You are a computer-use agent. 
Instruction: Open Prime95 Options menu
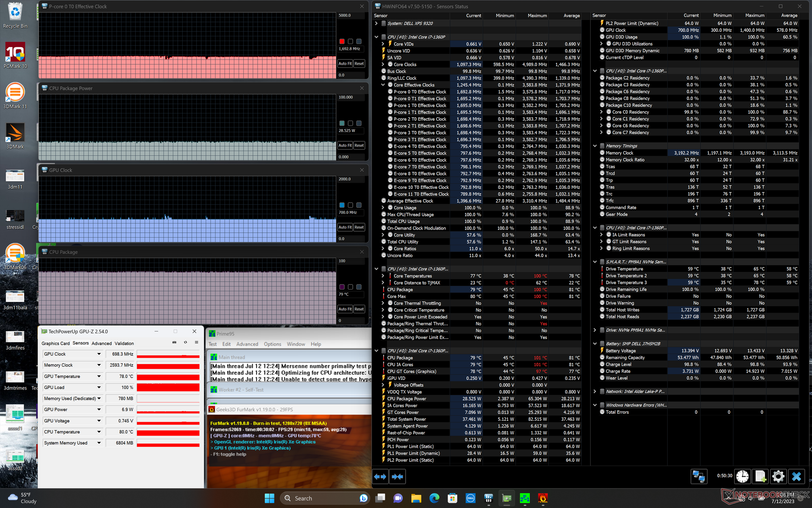tap(272, 344)
